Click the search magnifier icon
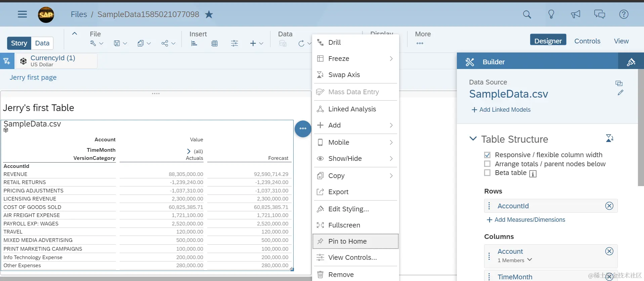 [x=527, y=14]
